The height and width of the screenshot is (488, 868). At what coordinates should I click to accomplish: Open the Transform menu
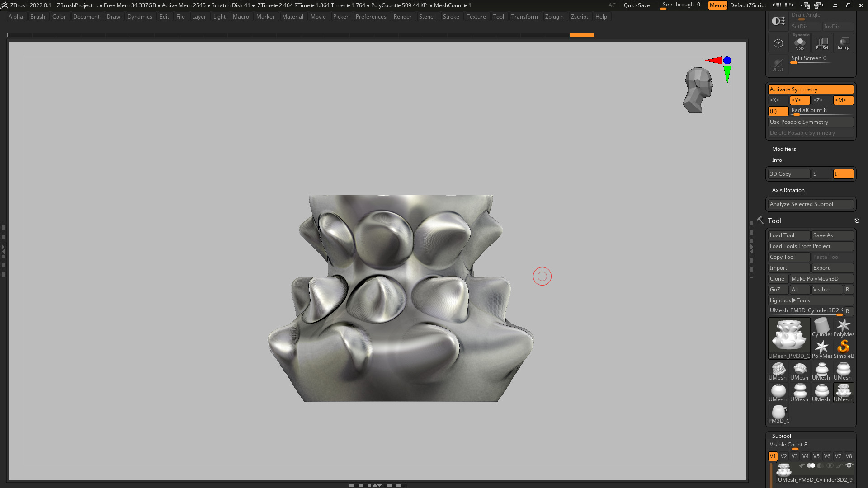pyautogui.click(x=524, y=17)
